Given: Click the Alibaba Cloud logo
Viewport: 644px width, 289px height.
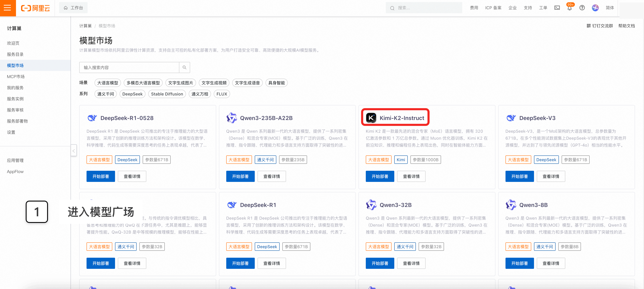Looking at the screenshot, I should (x=35, y=8).
